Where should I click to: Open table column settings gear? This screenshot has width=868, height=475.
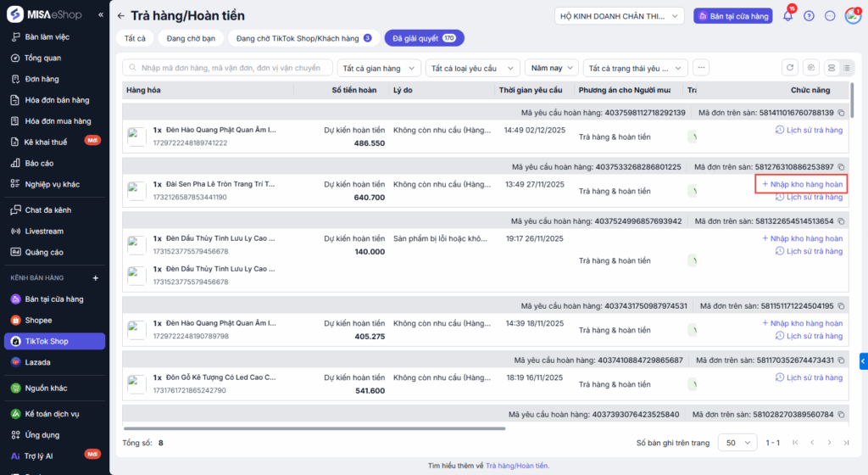[811, 68]
